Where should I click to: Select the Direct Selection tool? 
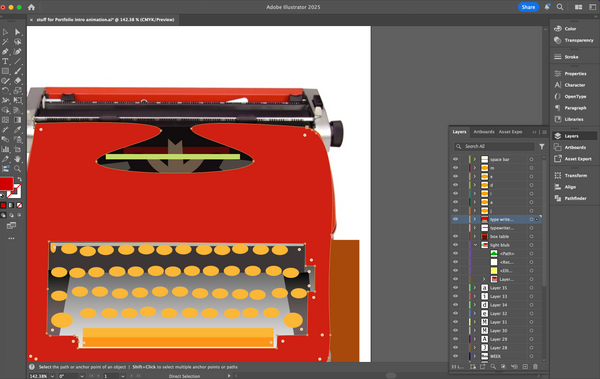click(x=18, y=32)
